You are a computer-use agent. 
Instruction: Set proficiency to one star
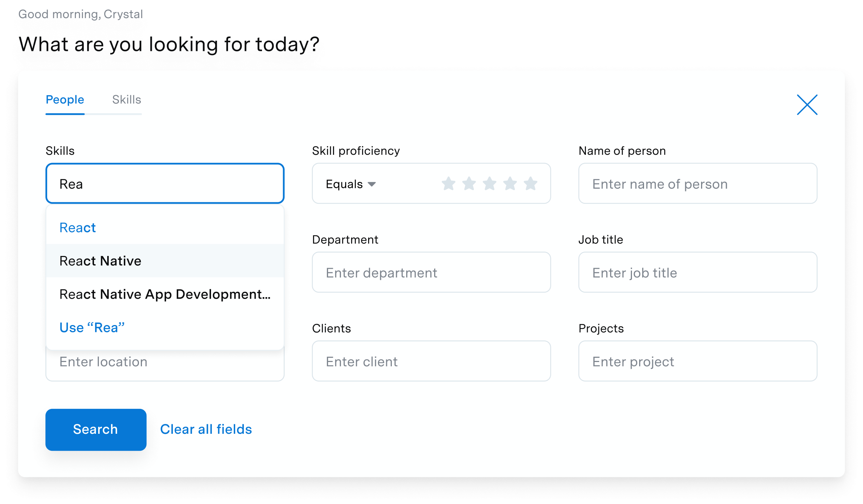pos(448,184)
